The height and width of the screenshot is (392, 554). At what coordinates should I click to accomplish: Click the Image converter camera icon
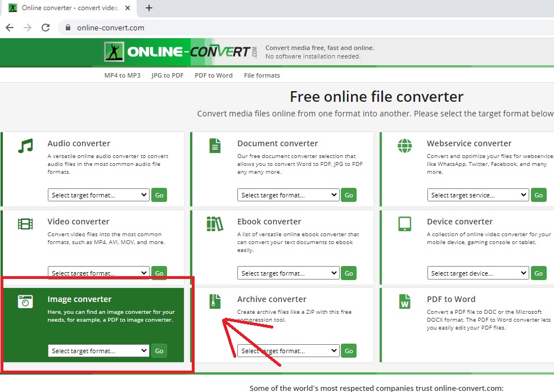[x=25, y=301]
